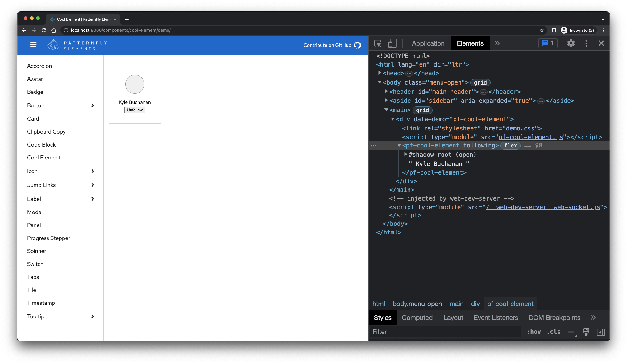Open DevTools three-dot customize menu

[586, 43]
